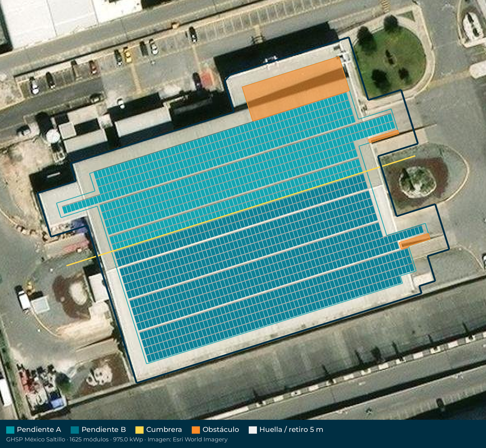Click the white Huella / retiro swatch
Screen dimensions: 486x448
(x=252, y=430)
